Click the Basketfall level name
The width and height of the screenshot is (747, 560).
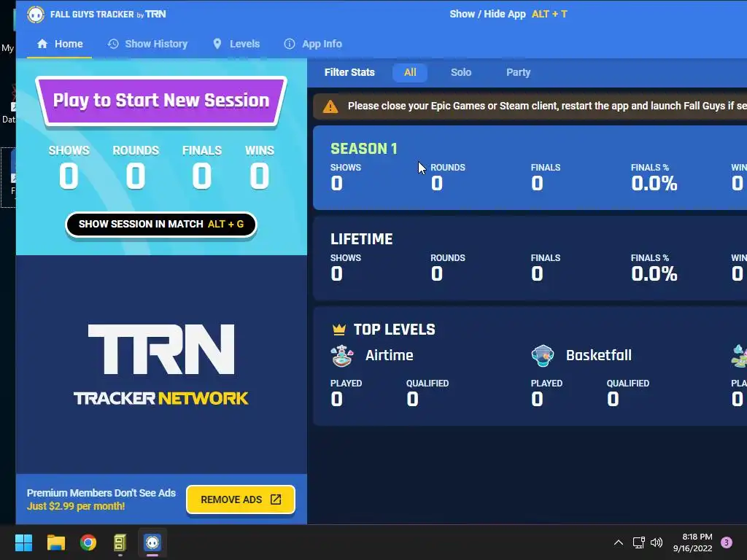pyautogui.click(x=599, y=355)
